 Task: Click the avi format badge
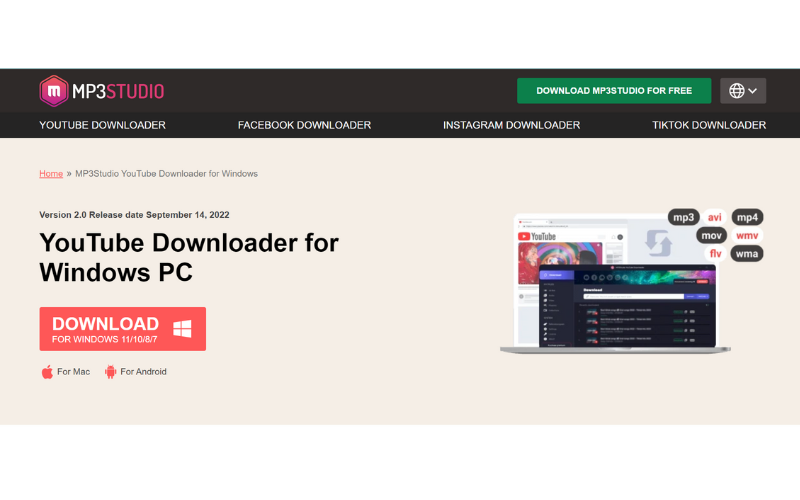[x=715, y=217]
